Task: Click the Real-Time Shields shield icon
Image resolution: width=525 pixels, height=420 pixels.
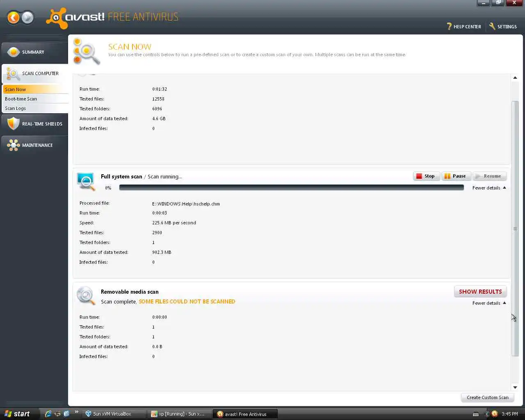Action: click(x=14, y=123)
